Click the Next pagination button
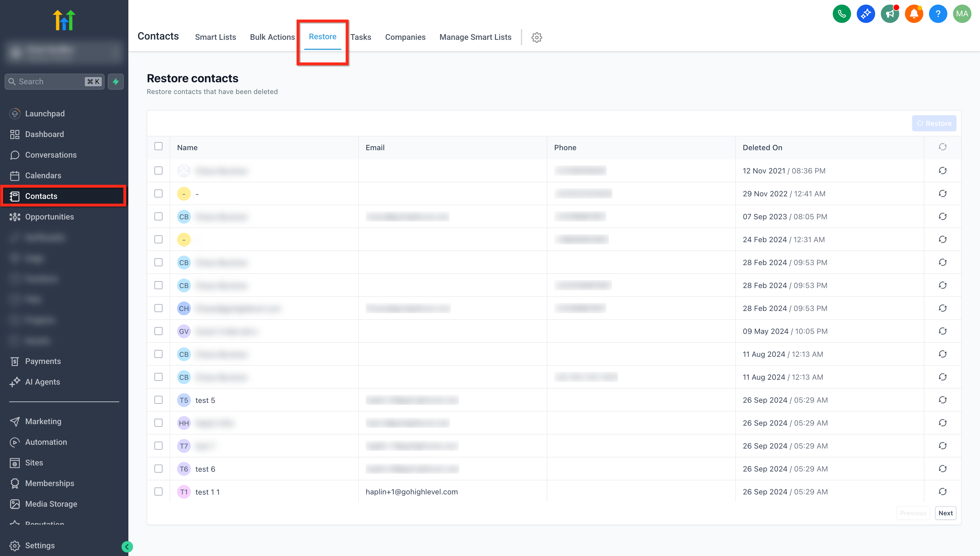 pos(945,513)
